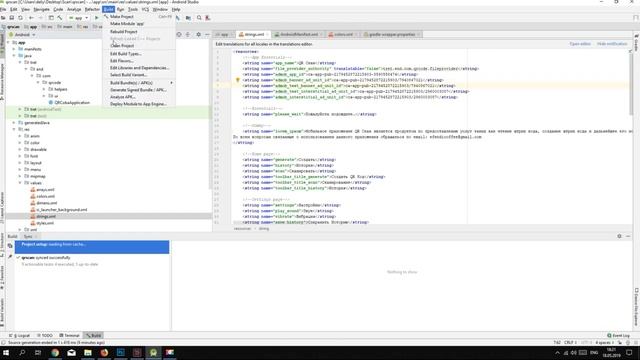Screen dimensions: 640x360
Task: Click the taskbar search magnifier icon
Action: coord(22,353)
